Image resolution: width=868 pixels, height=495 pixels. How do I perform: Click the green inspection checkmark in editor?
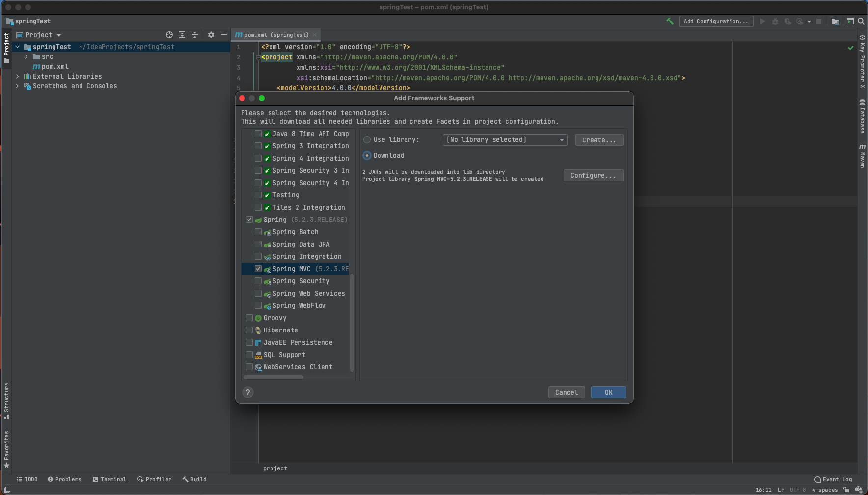tap(851, 48)
